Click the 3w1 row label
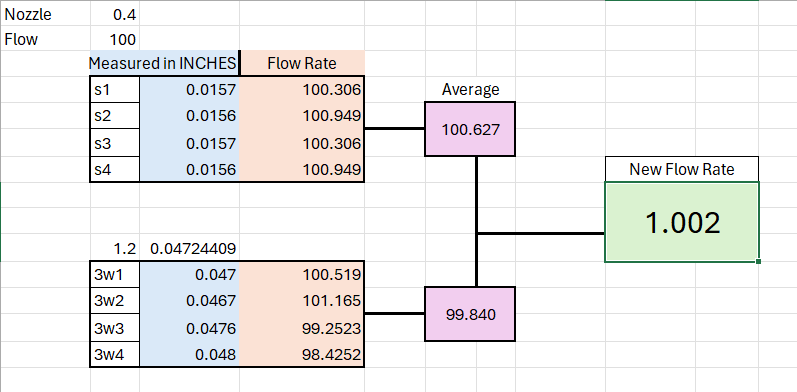The width and height of the screenshot is (797, 392). (115, 275)
